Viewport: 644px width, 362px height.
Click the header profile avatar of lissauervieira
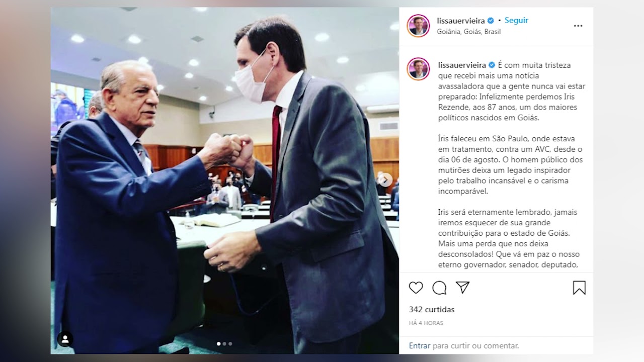418,26
